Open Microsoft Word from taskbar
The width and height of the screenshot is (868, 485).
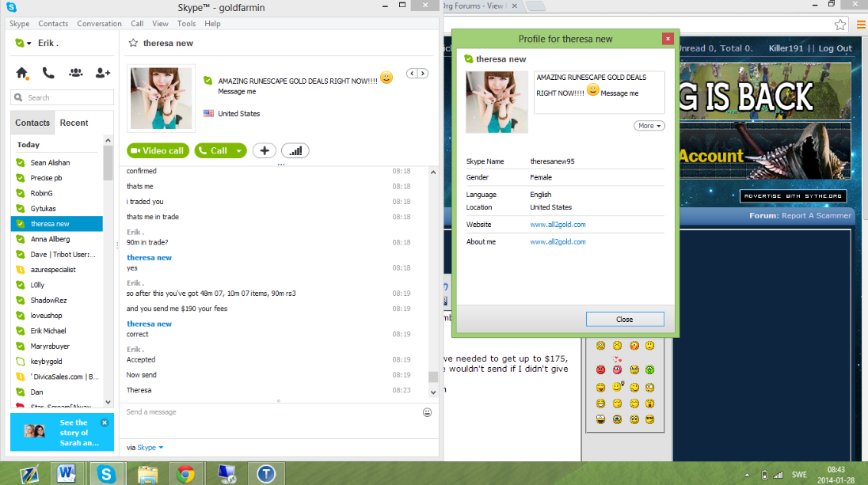[66, 474]
